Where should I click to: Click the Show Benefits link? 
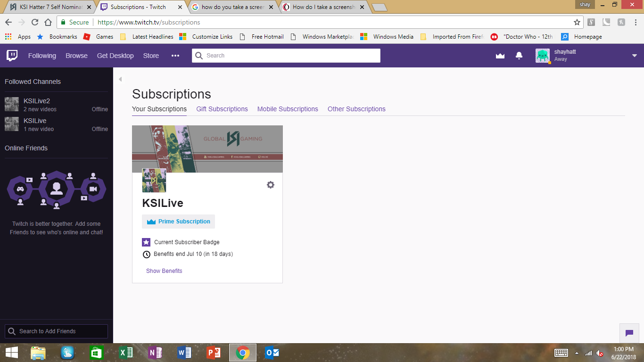click(x=164, y=271)
